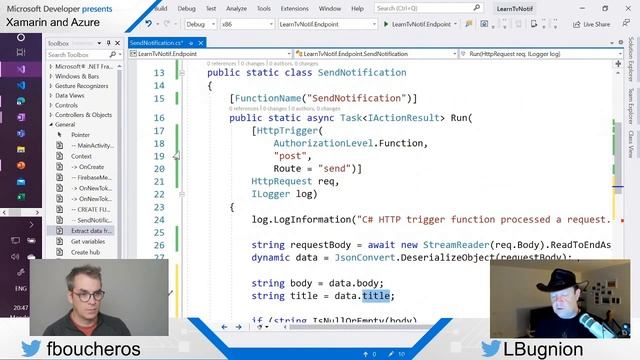The width and height of the screenshot is (640, 360).
Task: Open the Excel green taskbar icon
Action: pos(21,197)
